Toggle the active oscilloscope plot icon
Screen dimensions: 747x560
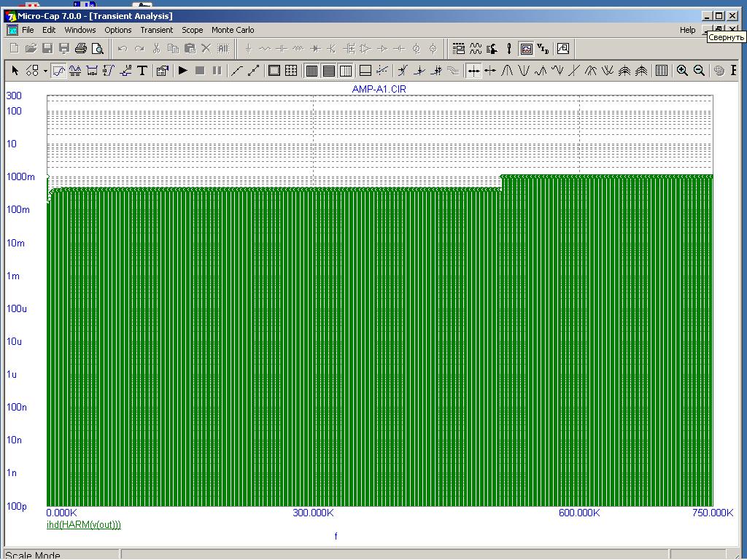pos(527,48)
